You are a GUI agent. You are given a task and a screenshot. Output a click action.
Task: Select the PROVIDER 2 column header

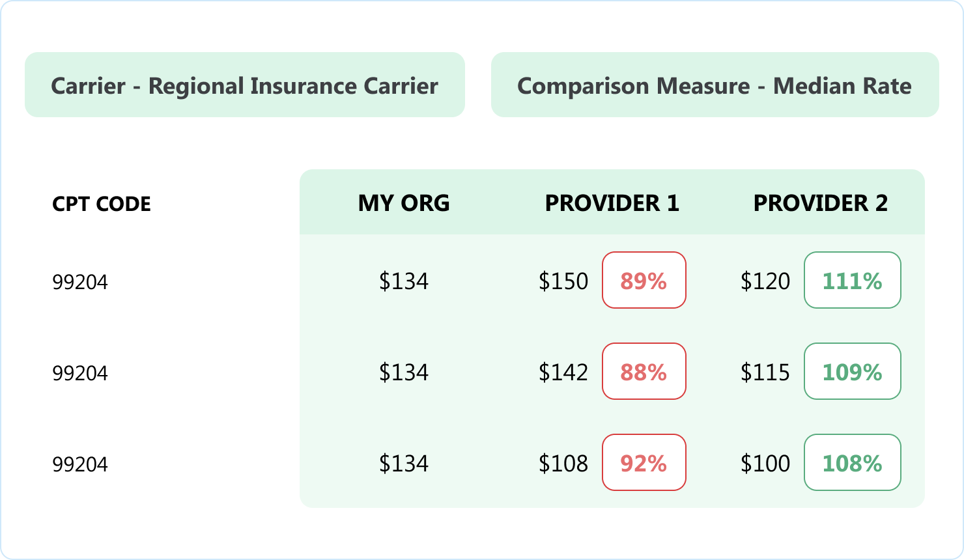[820, 203]
